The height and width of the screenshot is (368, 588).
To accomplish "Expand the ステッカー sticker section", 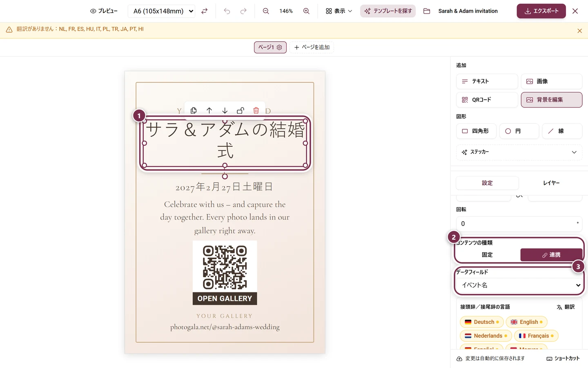I will 519,152.
